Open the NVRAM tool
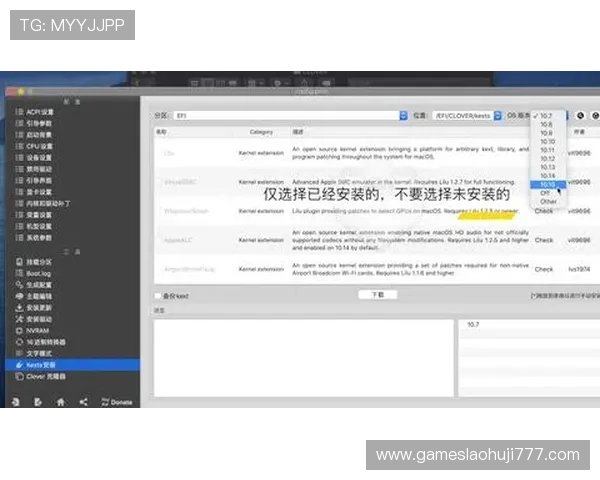This screenshot has height=480, width=600. (x=32, y=331)
